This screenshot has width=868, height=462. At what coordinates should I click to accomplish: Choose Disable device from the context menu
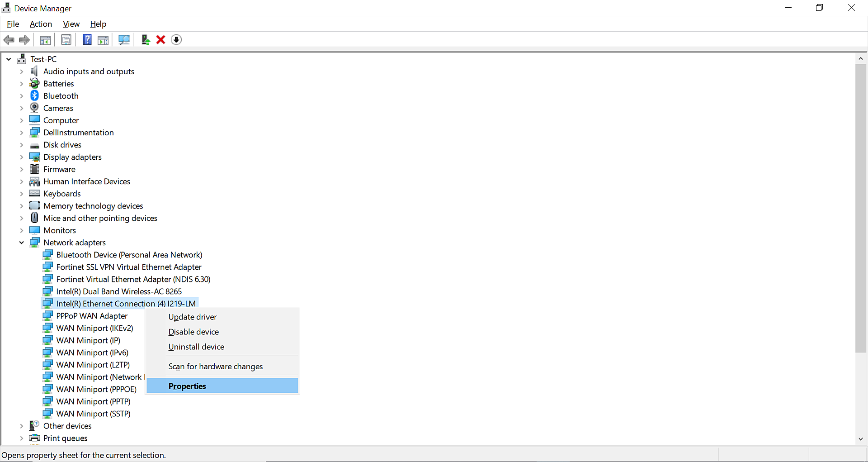222,332
